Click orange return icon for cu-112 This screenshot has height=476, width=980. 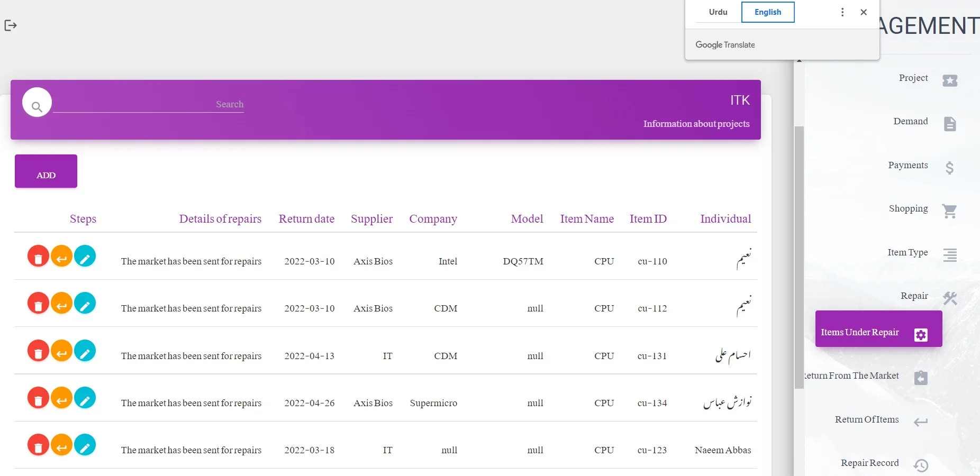tap(61, 304)
